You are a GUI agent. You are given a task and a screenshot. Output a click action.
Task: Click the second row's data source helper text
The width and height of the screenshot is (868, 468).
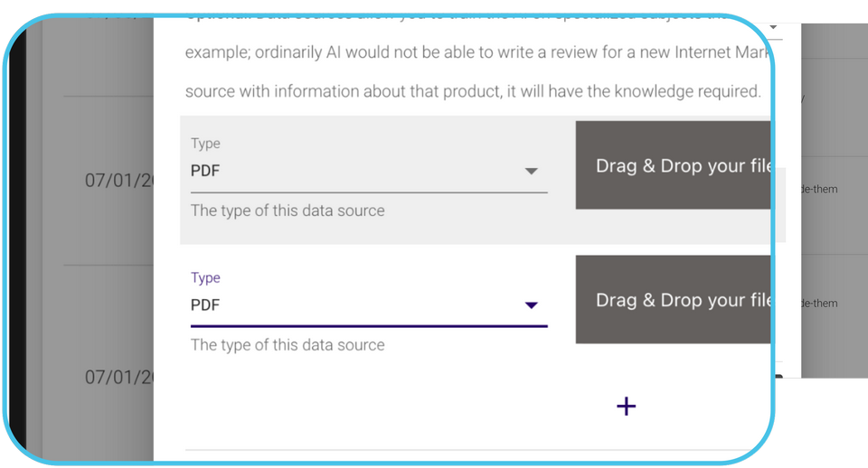288,345
